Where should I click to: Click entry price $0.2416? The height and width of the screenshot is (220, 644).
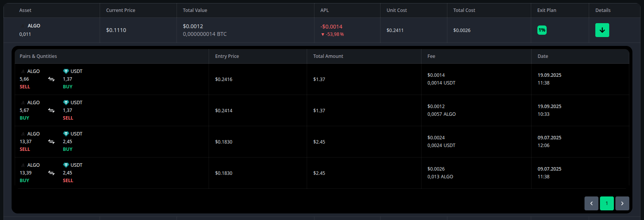coord(224,79)
